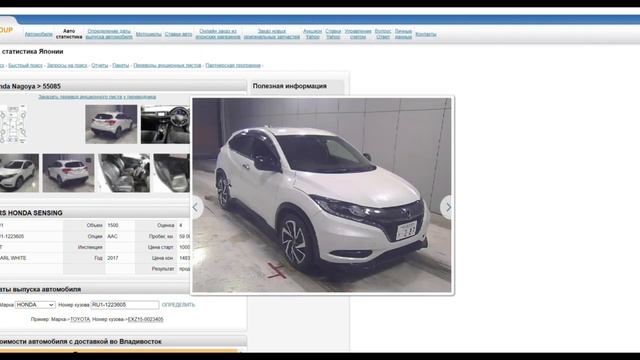Click the ОПРЕДЕЛИТЬ link
This screenshot has height=360, width=640.
(178, 305)
